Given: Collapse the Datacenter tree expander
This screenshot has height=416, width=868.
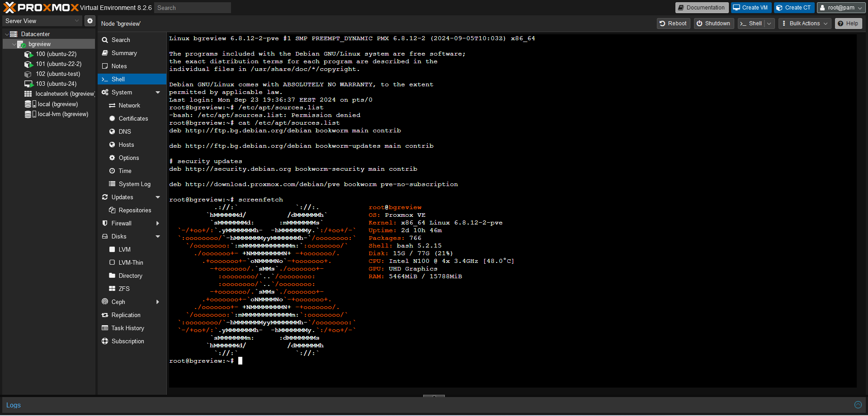Looking at the screenshot, I should tap(6, 34).
